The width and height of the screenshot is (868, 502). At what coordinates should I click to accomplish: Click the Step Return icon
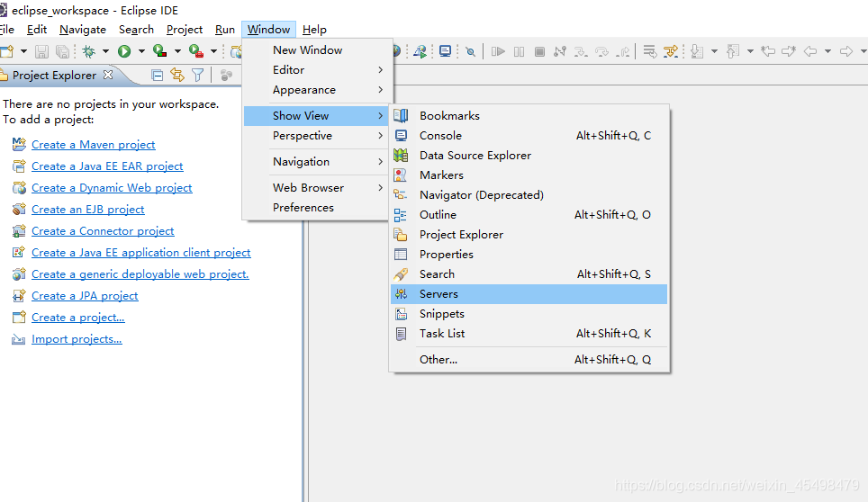(x=623, y=52)
